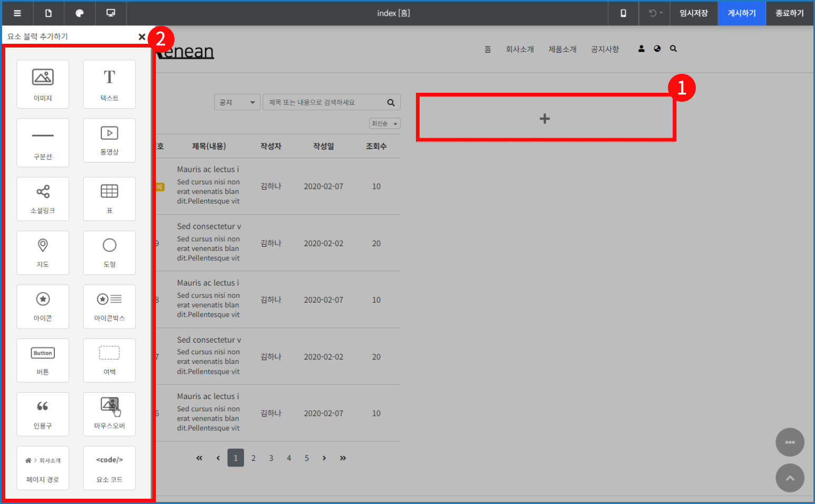Insert a Text element block
This screenshot has height=504, width=815.
click(109, 84)
